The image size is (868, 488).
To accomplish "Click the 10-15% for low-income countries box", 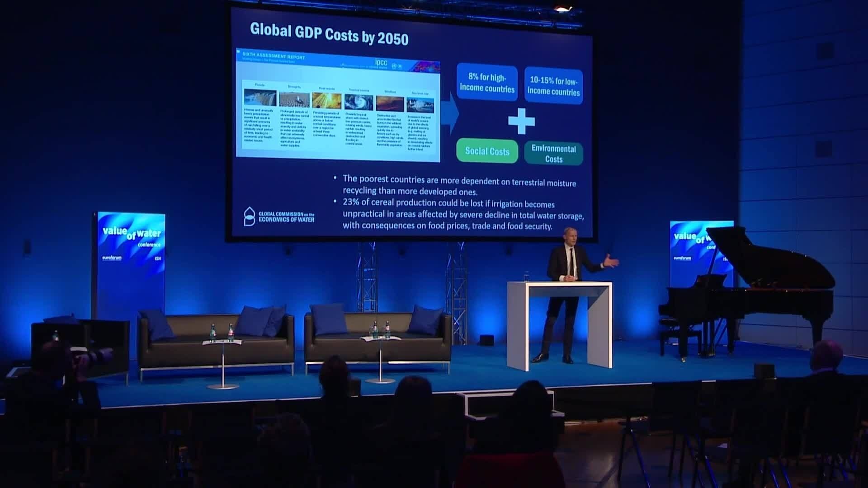I will click(x=553, y=86).
